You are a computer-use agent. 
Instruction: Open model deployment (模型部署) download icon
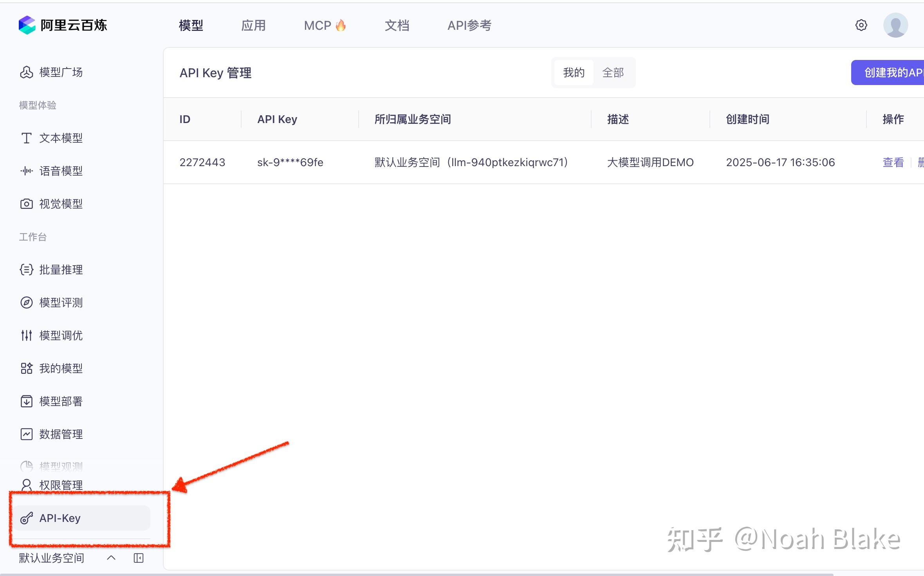[x=26, y=401]
